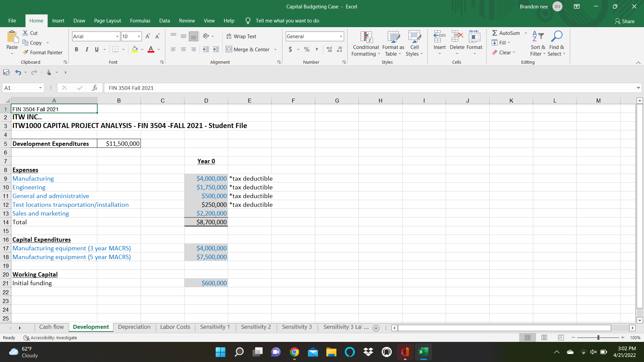
Task: Enable Wrap Text for the selection
Action: point(241,36)
